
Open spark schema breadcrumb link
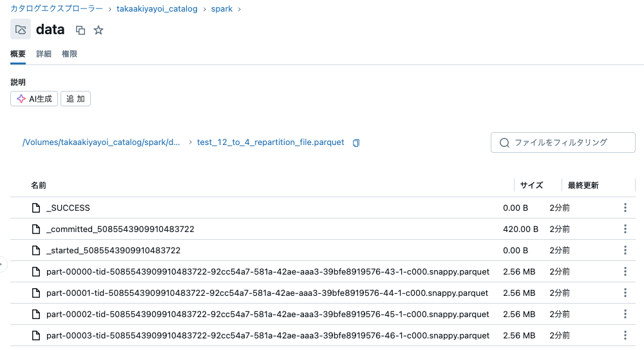point(222,8)
